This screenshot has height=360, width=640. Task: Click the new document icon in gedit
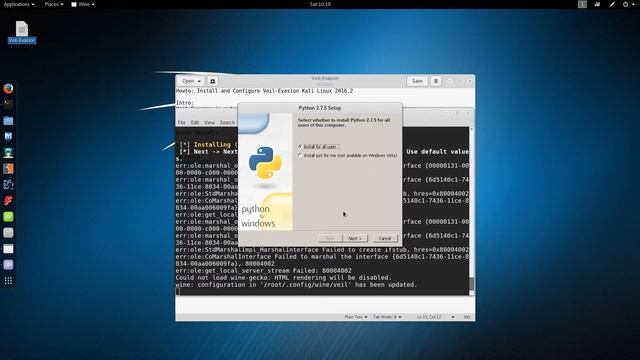click(212, 81)
